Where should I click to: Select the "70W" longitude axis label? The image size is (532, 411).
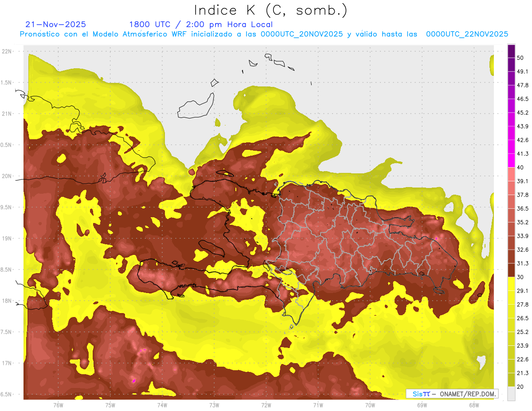click(x=370, y=405)
